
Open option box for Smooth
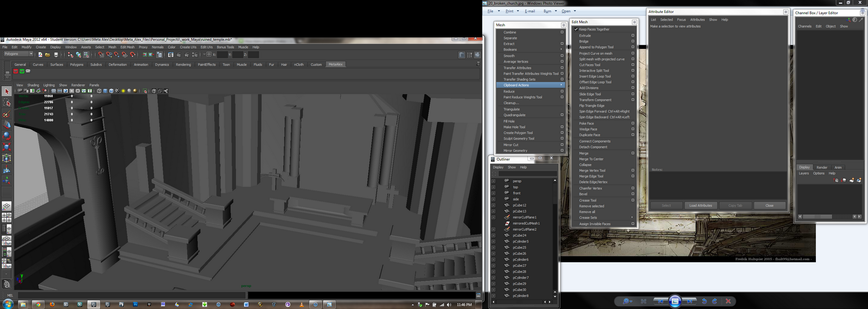tap(562, 55)
